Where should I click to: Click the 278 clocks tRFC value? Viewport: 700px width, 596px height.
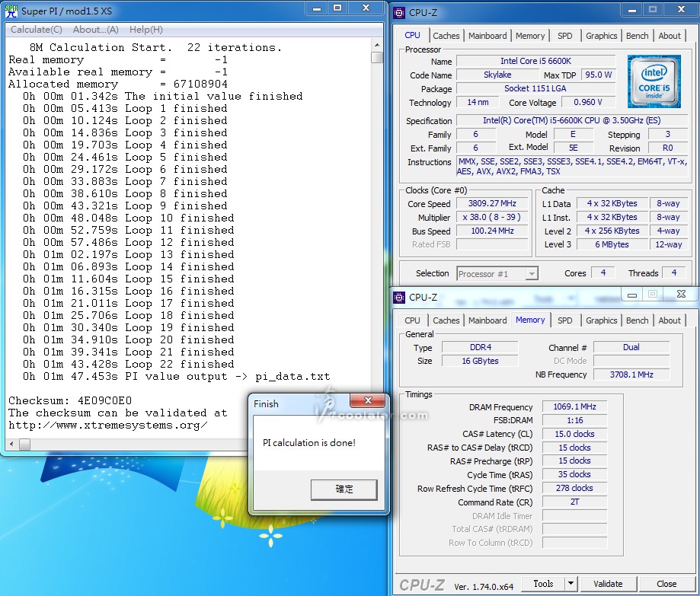point(574,489)
